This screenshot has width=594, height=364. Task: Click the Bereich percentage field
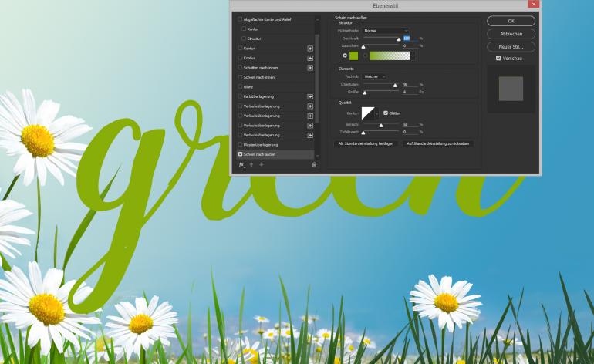410,124
